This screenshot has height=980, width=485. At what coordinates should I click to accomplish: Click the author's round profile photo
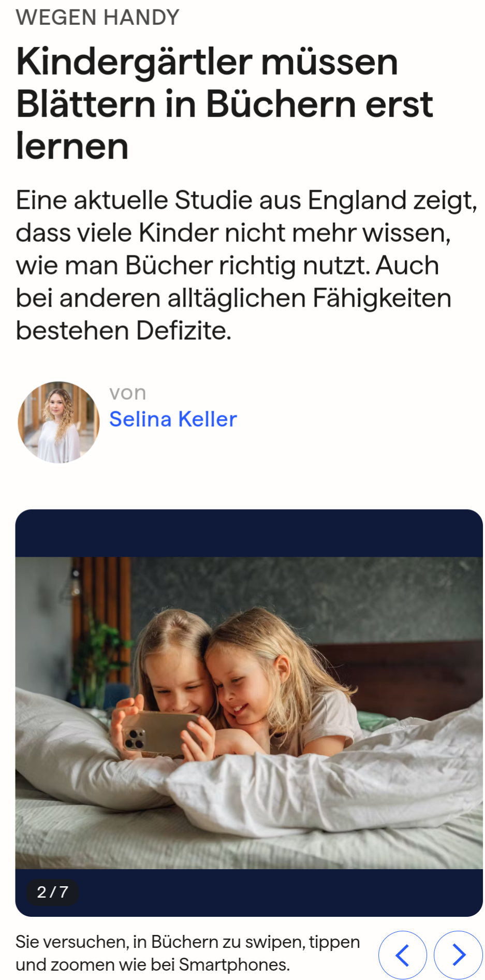(58, 422)
